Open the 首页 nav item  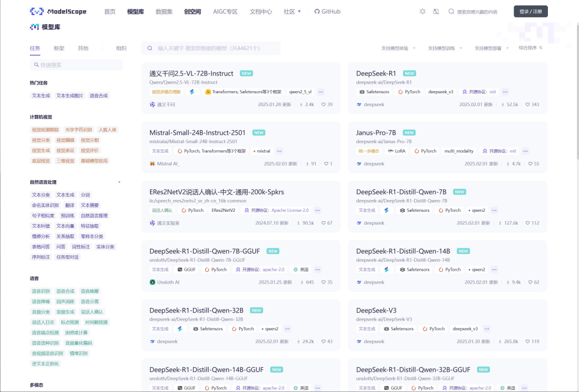pos(110,11)
